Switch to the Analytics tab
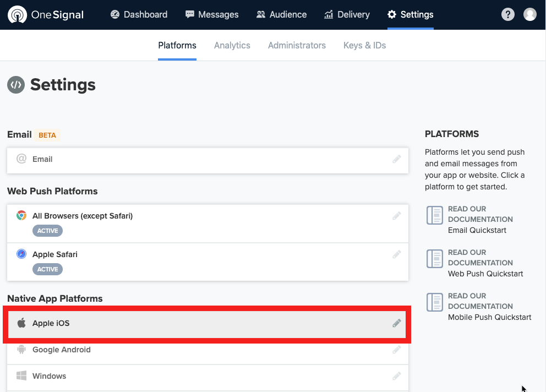The width and height of the screenshot is (546, 392). click(232, 45)
